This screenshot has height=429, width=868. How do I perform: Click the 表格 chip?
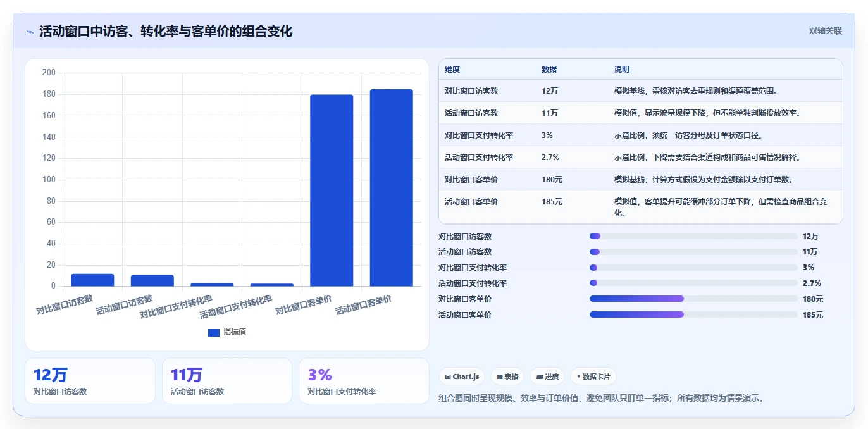pyautogui.click(x=507, y=376)
